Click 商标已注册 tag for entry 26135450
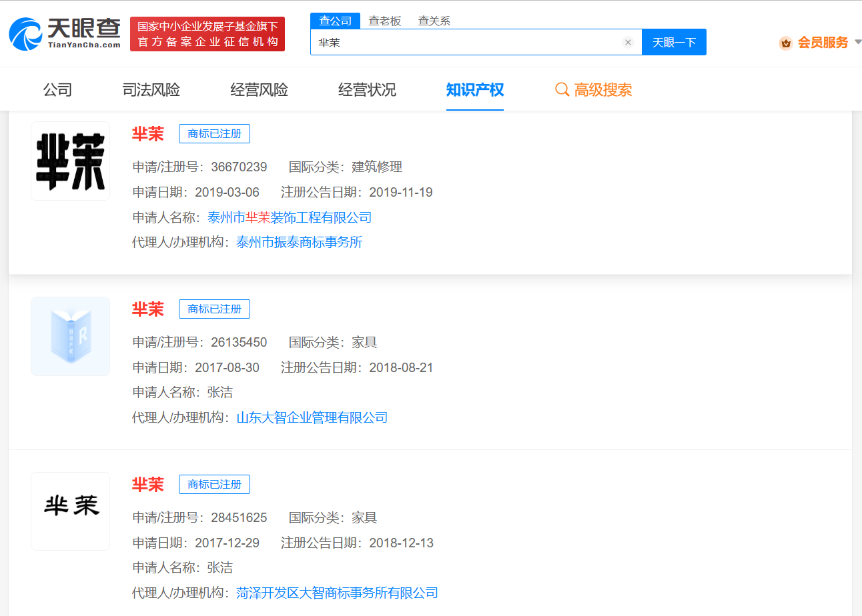Screen dimensions: 862x616 point(214,309)
